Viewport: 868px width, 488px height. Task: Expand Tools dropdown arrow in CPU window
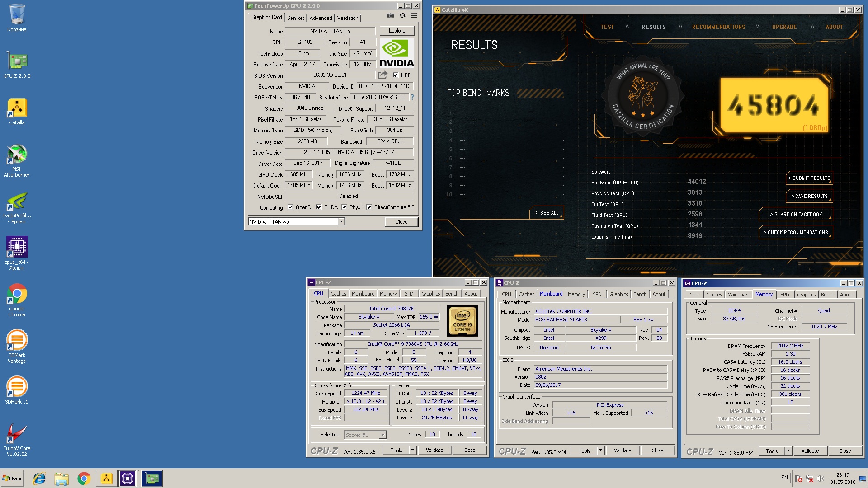tap(412, 450)
